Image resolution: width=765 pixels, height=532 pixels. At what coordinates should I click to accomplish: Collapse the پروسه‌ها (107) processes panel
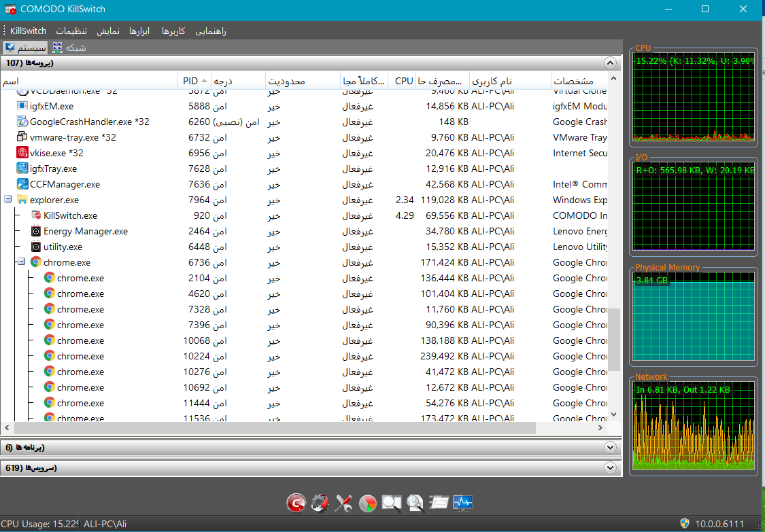[x=610, y=63]
